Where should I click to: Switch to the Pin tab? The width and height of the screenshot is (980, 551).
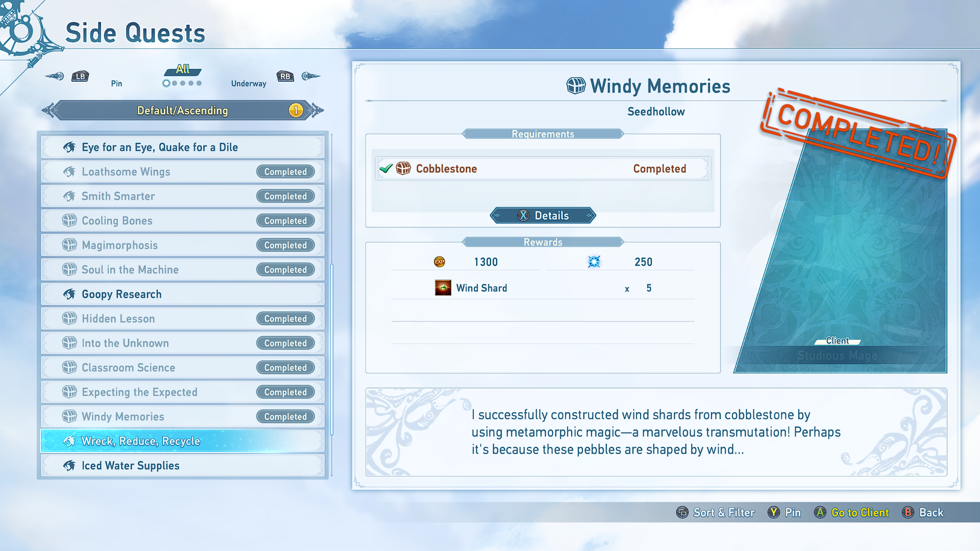point(116,83)
